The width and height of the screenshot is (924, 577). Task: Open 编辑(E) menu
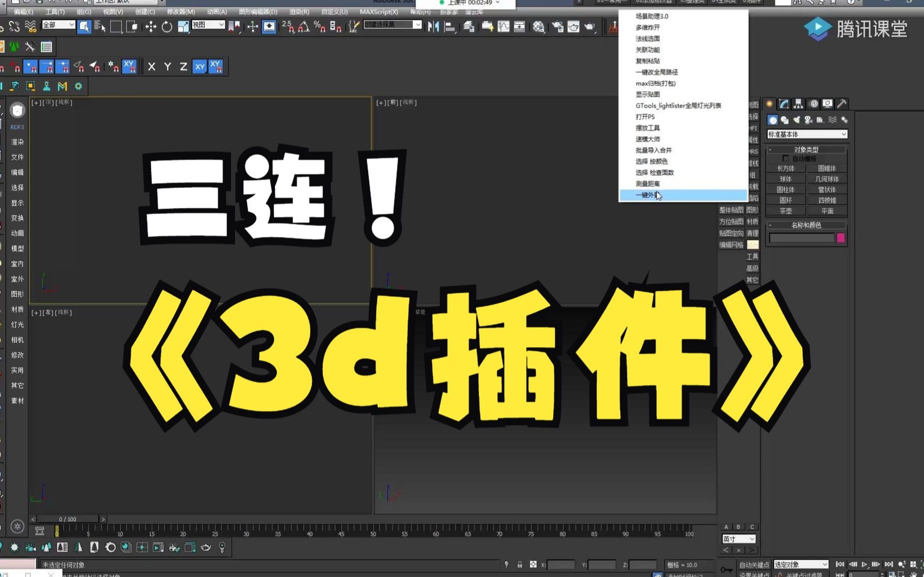point(23,11)
